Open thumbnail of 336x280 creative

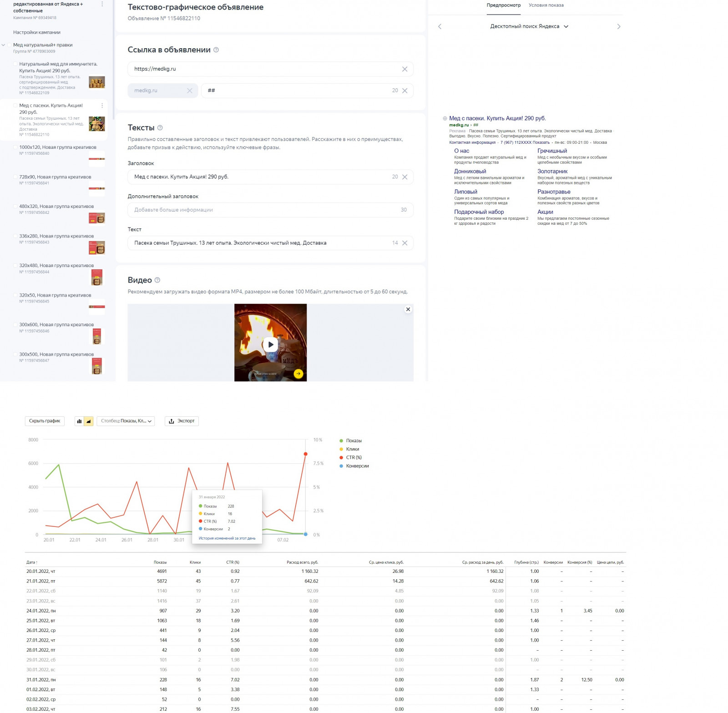pyautogui.click(x=97, y=248)
